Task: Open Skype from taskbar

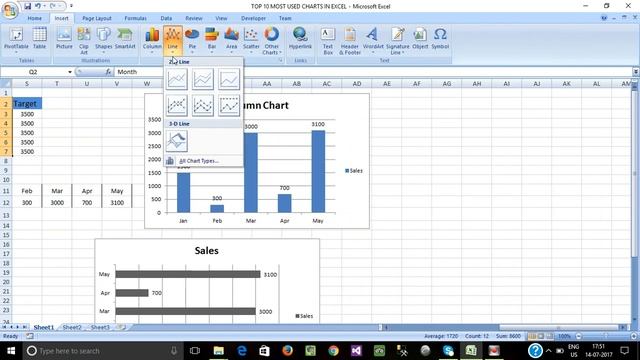Action: click(448, 351)
